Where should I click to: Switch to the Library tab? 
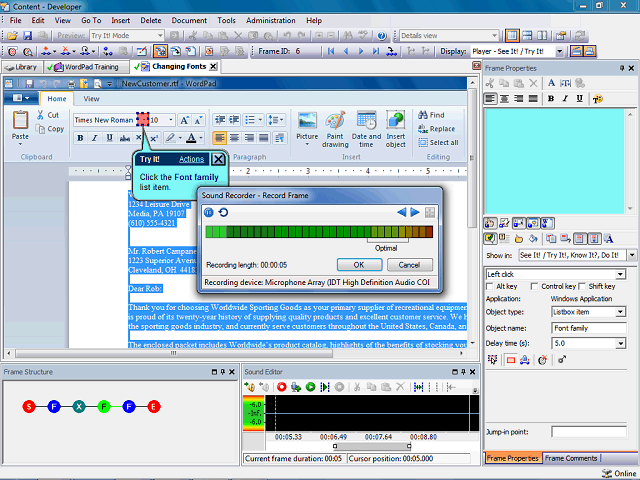(21, 67)
